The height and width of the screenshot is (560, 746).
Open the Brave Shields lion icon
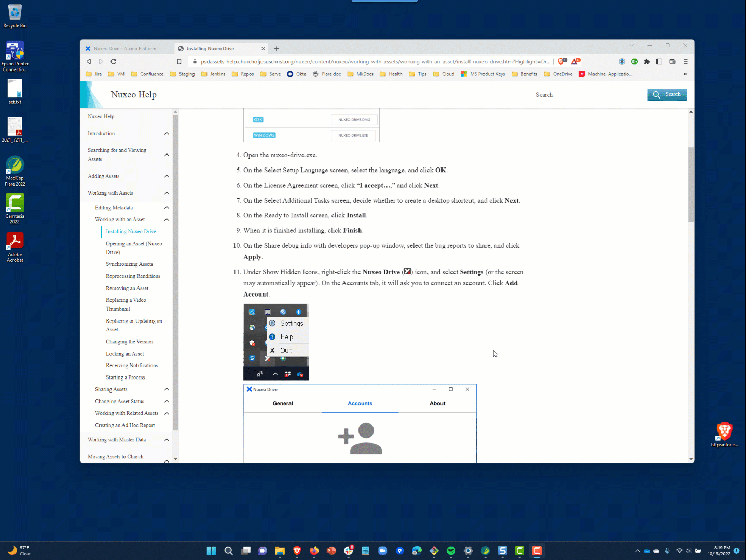561,61
